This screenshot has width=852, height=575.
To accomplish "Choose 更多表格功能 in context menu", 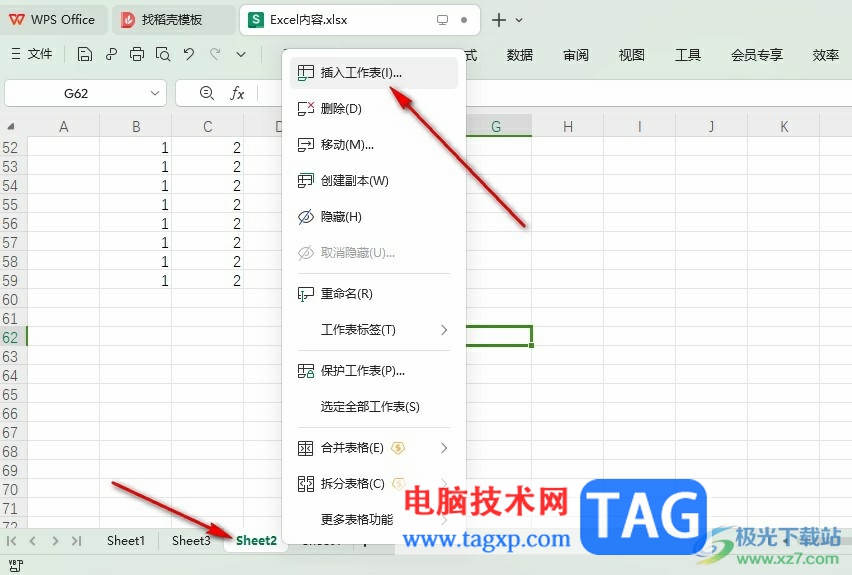I will 374,520.
